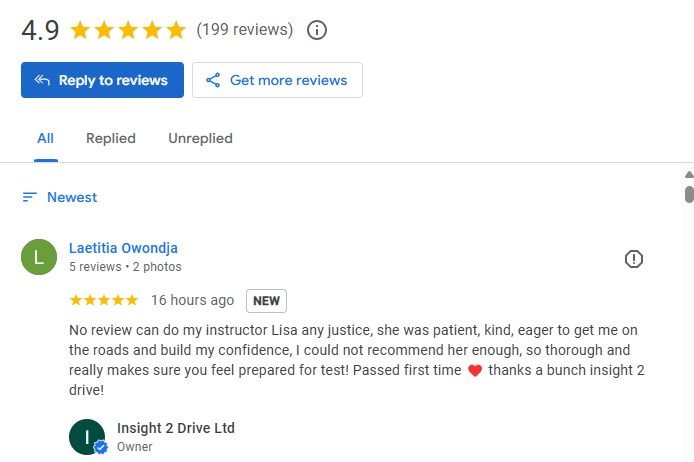Click the five-star rating at top
This screenshot has width=694, height=462.
click(127, 30)
